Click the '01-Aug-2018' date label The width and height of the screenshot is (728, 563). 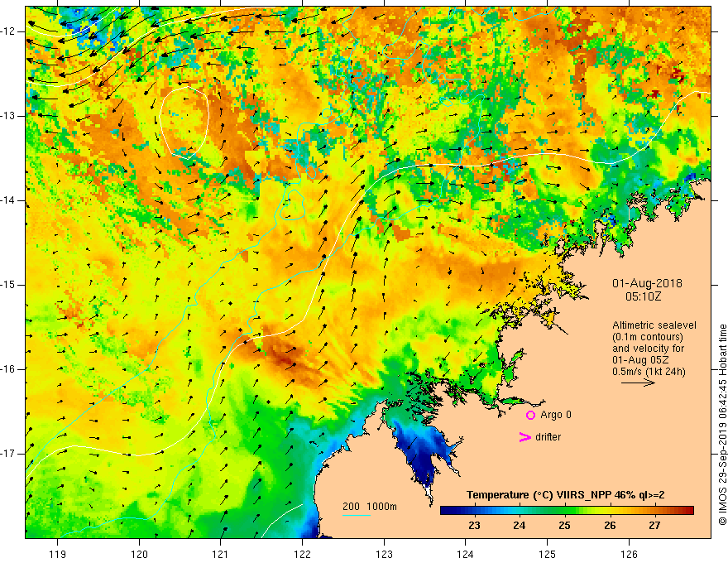[x=647, y=283]
